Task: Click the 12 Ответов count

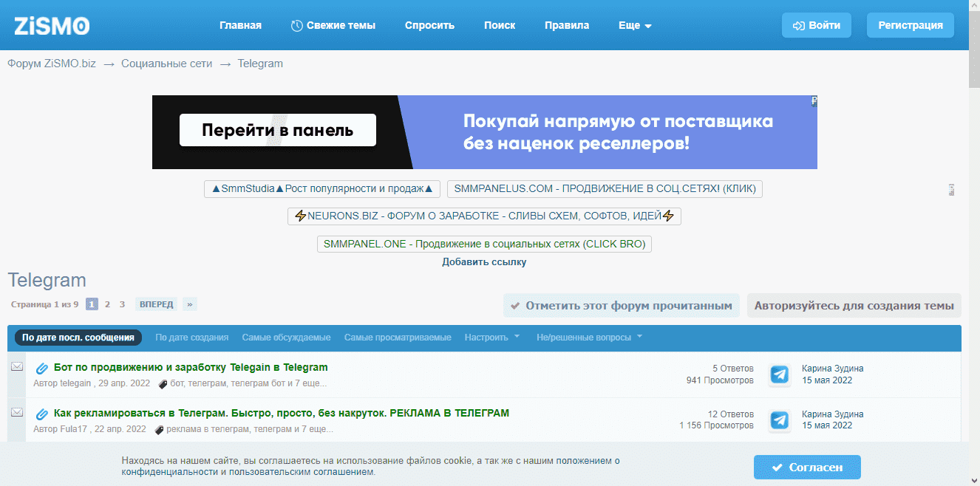Action: (x=731, y=414)
